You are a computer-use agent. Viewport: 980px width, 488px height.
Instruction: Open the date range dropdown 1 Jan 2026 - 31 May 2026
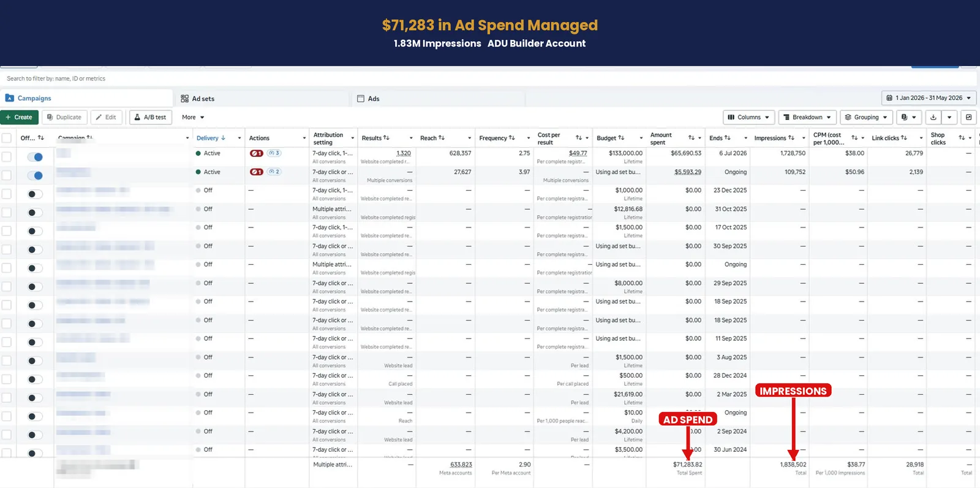929,98
